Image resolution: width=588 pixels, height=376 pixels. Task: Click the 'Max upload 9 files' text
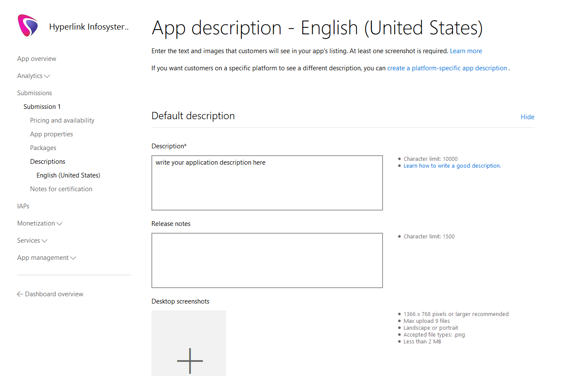click(427, 321)
